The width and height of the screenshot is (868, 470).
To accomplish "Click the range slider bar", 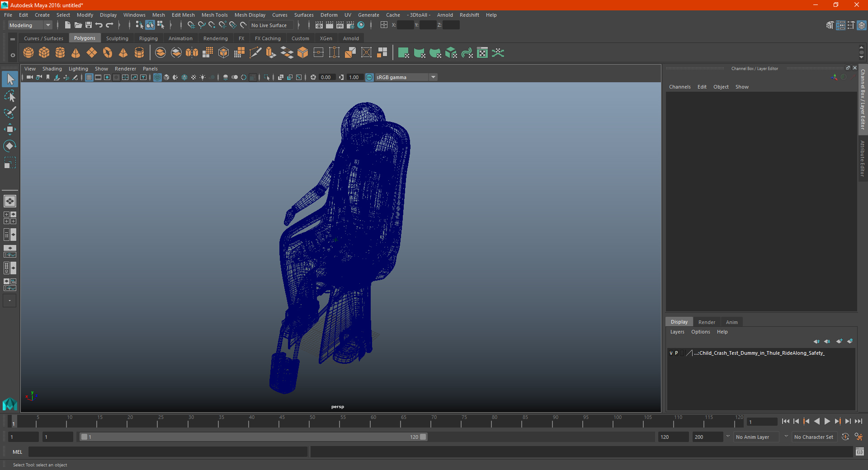I will 253,437.
